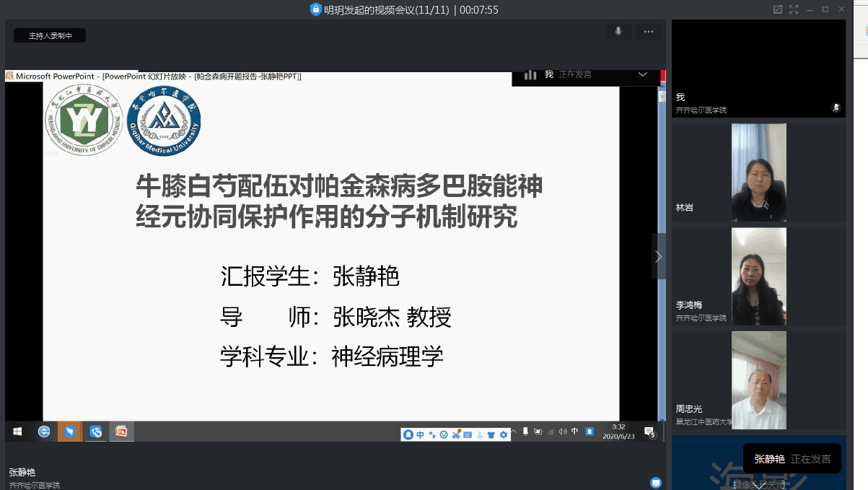Open the blue chat icon at bottom right
Image resolution: width=868 pixels, height=490 pixels.
click(655, 482)
